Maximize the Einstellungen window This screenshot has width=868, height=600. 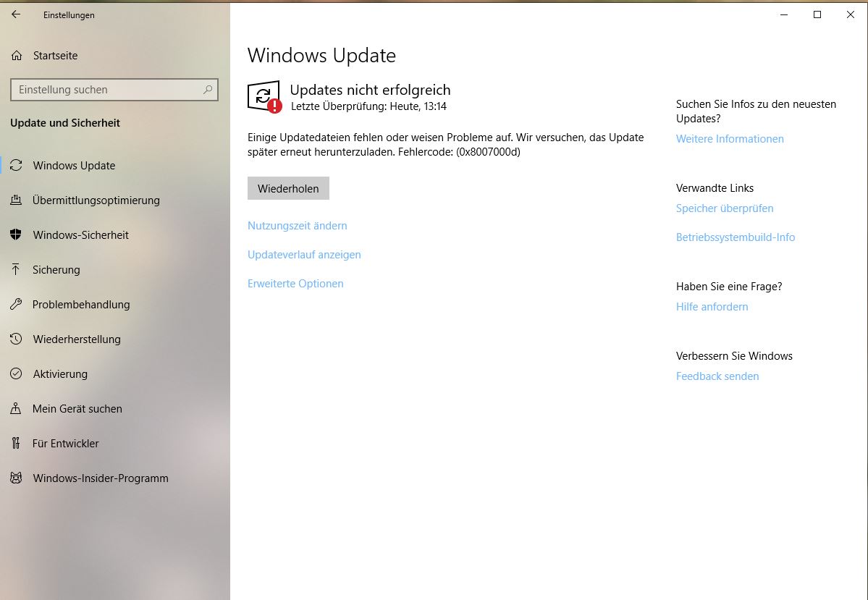click(x=817, y=15)
